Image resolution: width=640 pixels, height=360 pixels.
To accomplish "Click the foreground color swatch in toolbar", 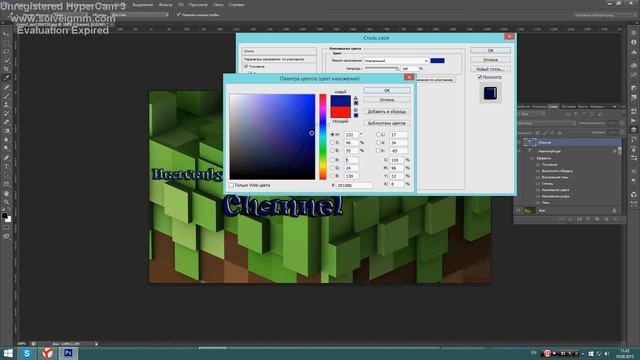I will (x=4, y=215).
